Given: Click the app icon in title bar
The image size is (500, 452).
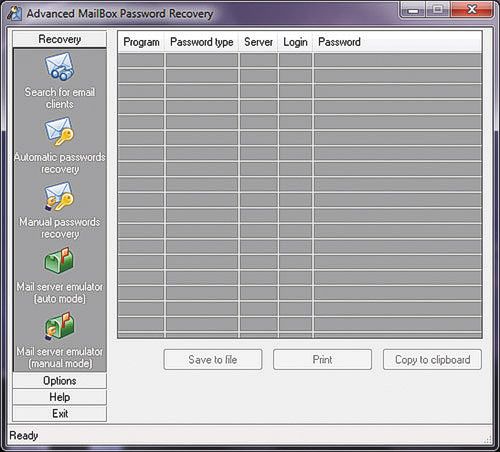Looking at the screenshot, I should click(x=14, y=13).
